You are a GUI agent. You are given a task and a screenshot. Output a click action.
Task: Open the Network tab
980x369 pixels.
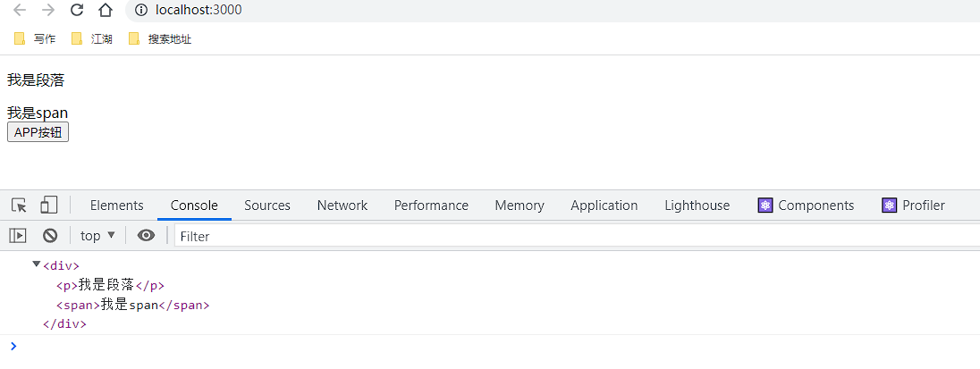342,205
